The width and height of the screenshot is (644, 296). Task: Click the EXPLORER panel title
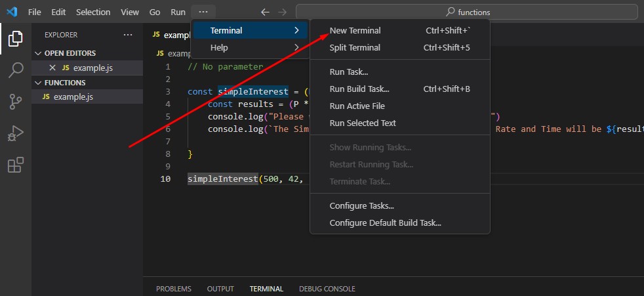pyautogui.click(x=61, y=35)
